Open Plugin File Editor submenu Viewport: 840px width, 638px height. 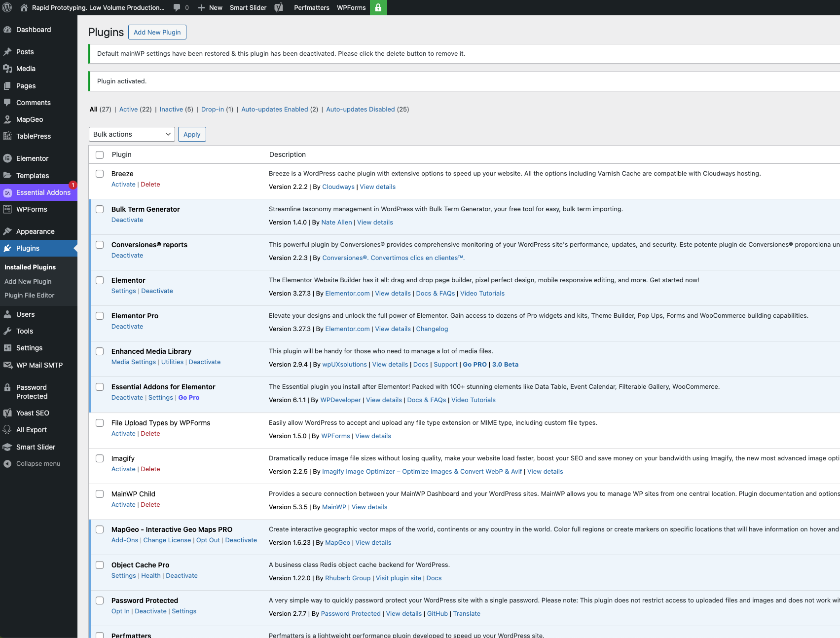pyautogui.click(x=30, y=295)
